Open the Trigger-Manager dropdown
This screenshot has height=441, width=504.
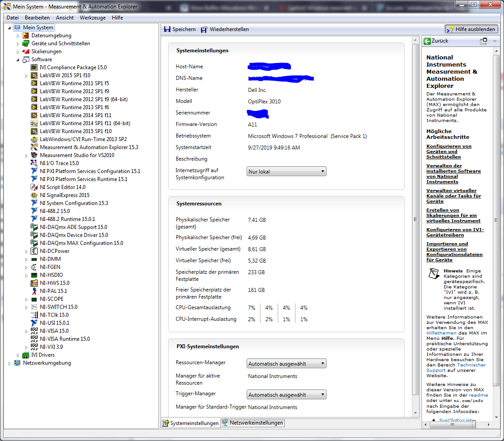[x=287, y=394]
